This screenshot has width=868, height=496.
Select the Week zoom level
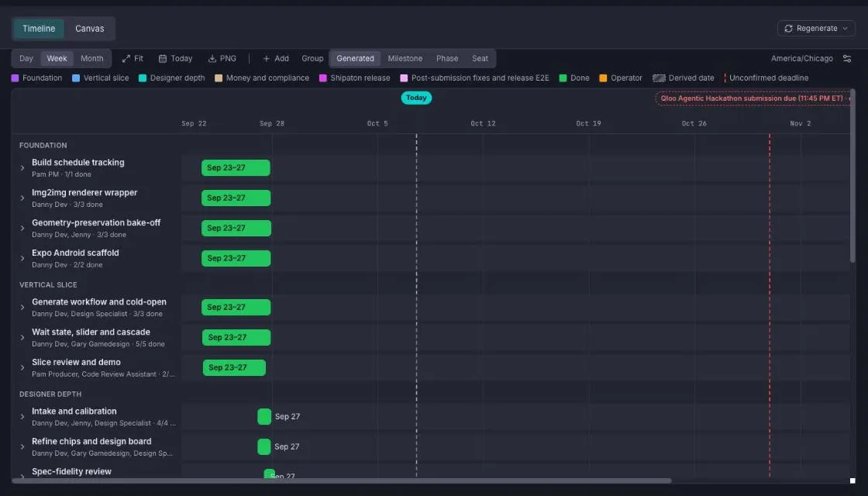[57, 58]
